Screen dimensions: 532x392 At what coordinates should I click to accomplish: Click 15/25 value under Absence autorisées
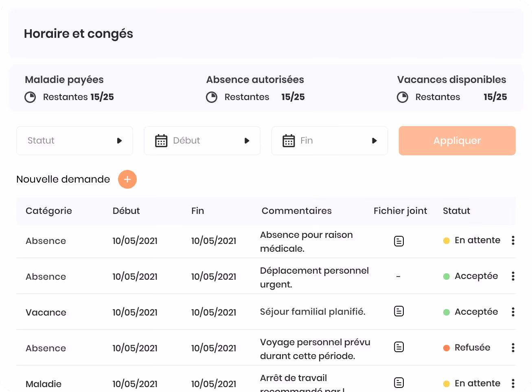click(293, 97)
